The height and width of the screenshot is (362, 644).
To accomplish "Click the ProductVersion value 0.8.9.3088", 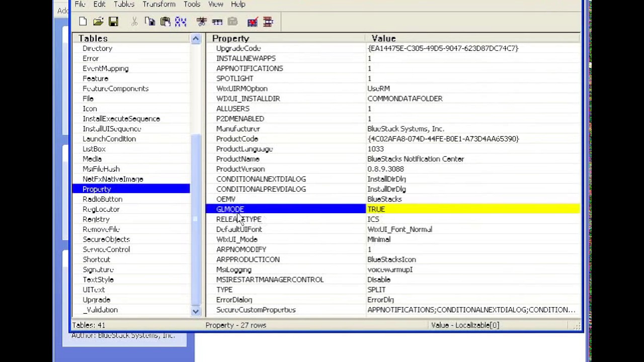I will 385,169.
